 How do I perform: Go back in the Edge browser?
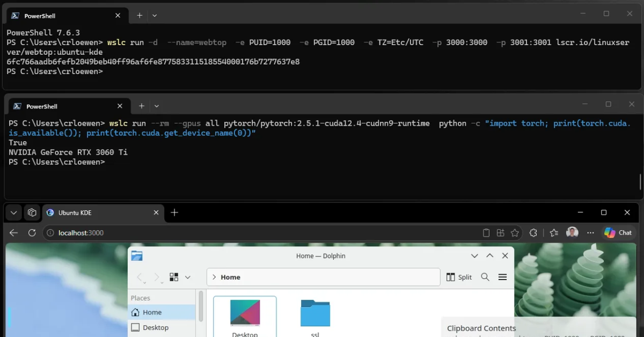click(x=14, y=233)
